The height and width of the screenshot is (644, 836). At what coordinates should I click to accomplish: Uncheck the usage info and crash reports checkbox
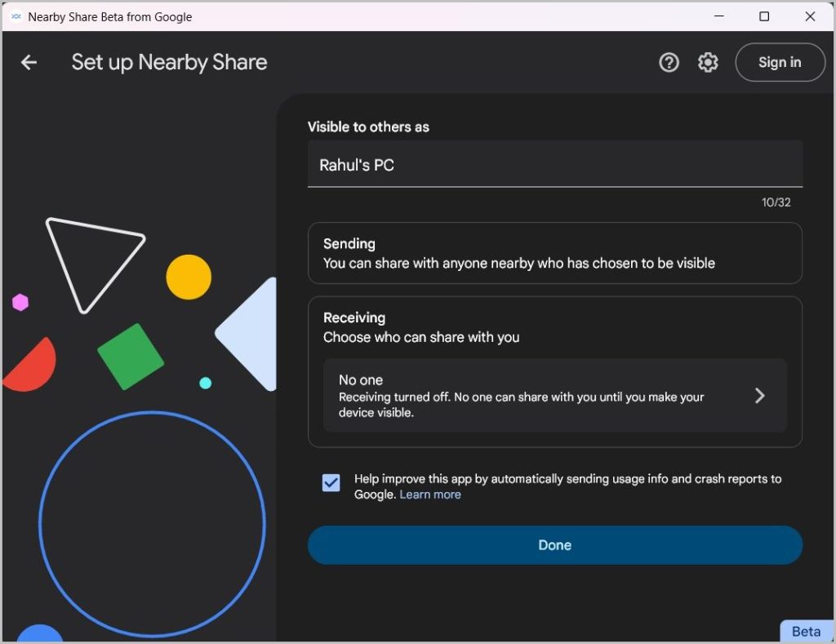coord(331,482)
